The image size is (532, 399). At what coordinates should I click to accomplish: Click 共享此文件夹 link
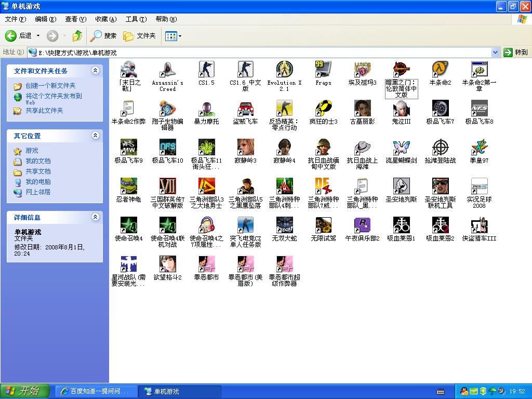click(45, 111)
